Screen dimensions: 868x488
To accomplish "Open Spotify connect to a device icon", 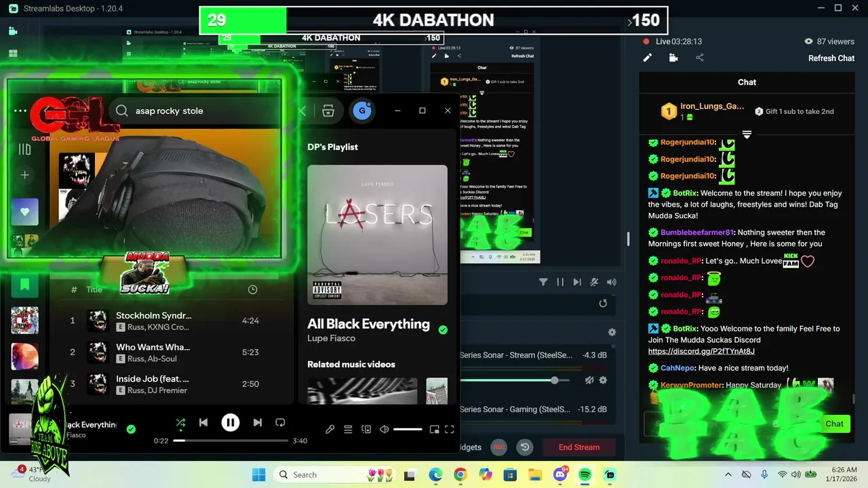I will tap(366, 429).
